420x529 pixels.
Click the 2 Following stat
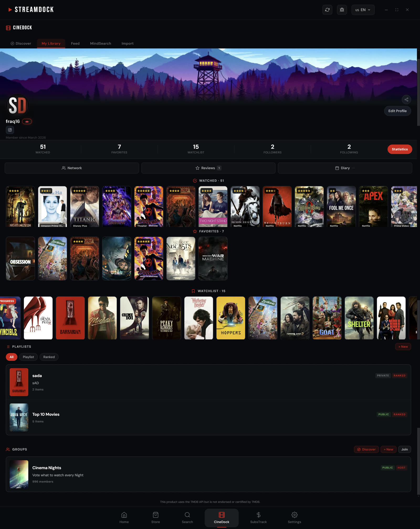[x=349, y=149]
